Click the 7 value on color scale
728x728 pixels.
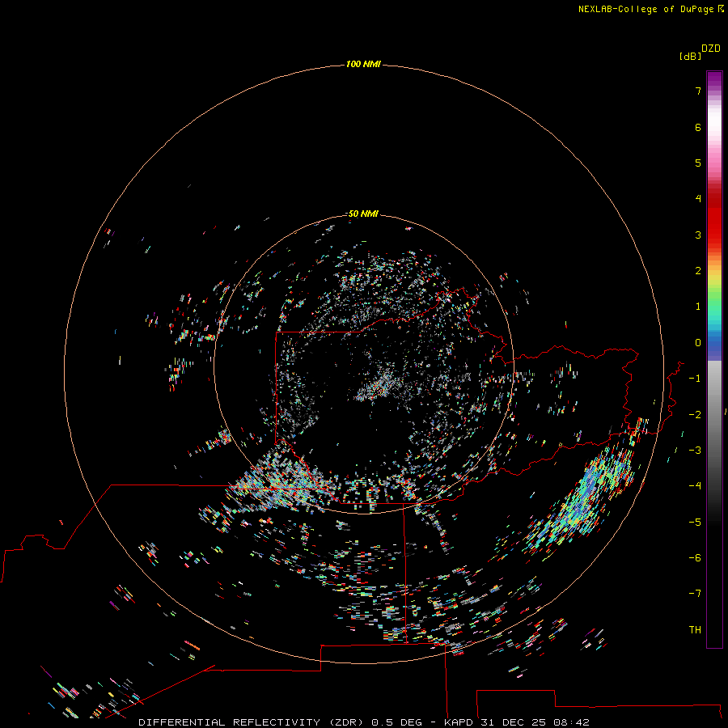click(698, 91)
